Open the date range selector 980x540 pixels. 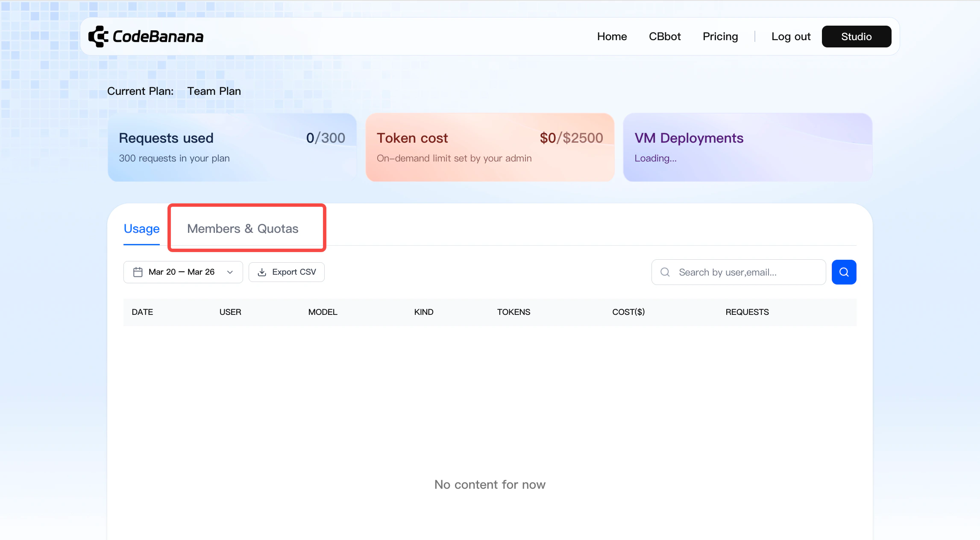[x=182, y=272]
